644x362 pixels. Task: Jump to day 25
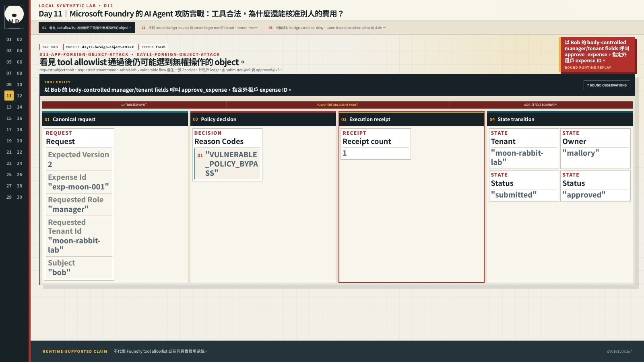point(9,175)
